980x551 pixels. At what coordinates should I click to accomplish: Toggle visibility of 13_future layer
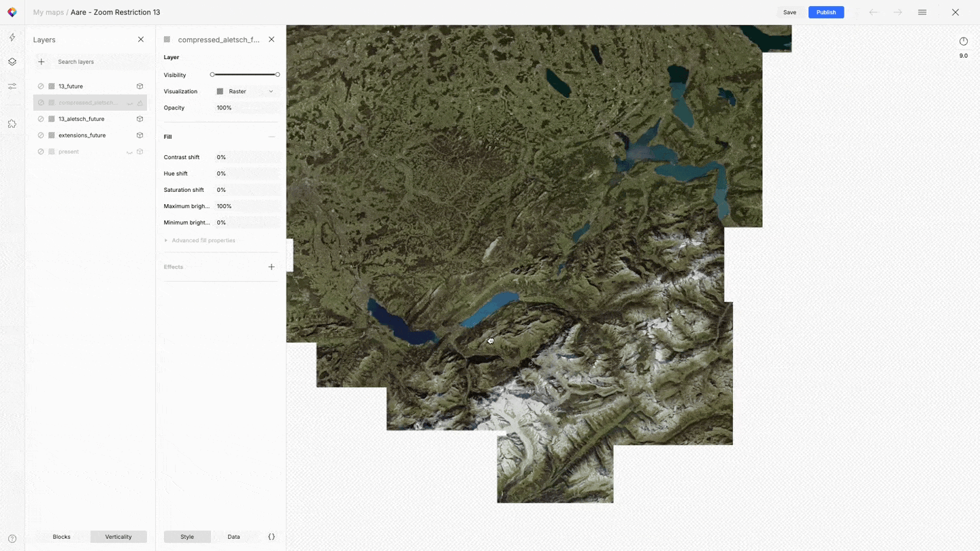(41, 86)
